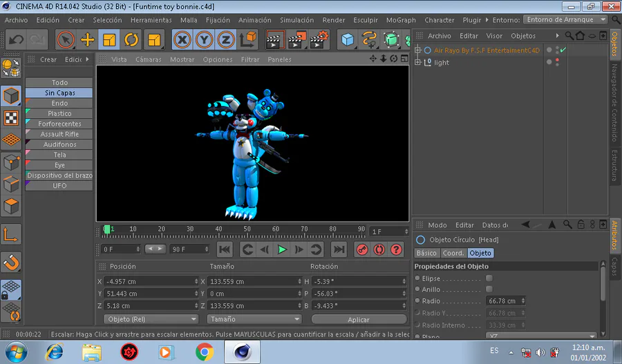
Task: Check the Anillo checkbox
Action: [489, 289]
